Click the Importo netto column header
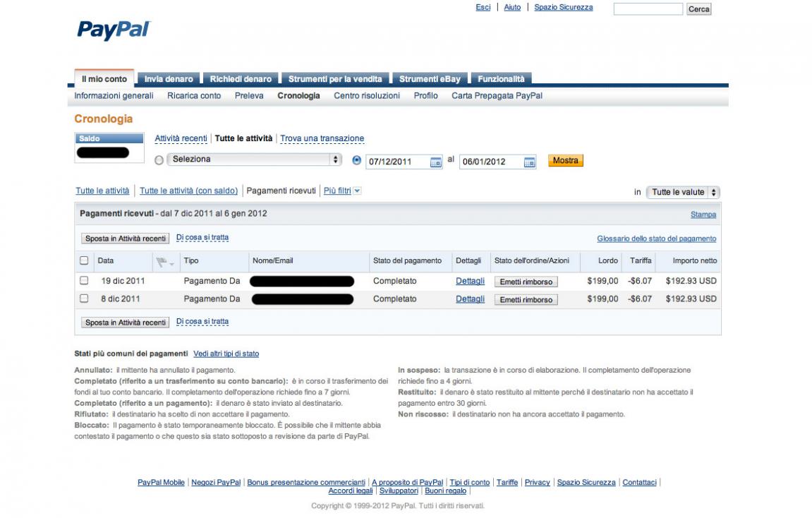Image resolution: width=812 pixels, height=518 pixels. (x=694, y=260)
